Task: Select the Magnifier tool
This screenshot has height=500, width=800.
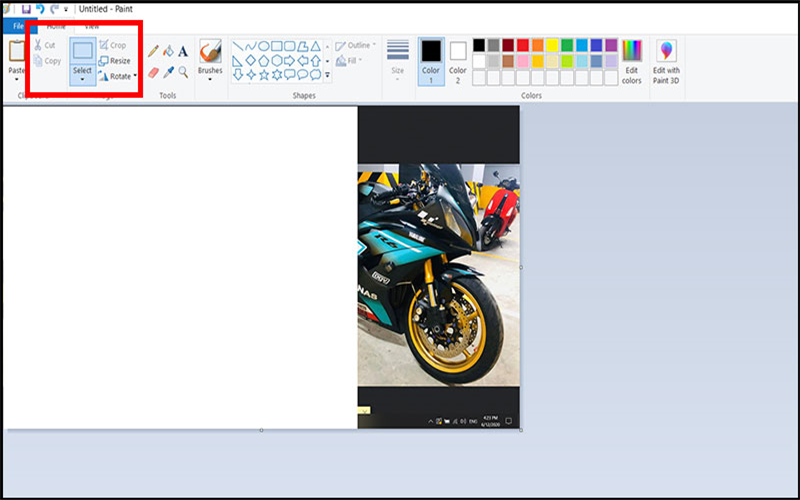Action: click(183, 72)
